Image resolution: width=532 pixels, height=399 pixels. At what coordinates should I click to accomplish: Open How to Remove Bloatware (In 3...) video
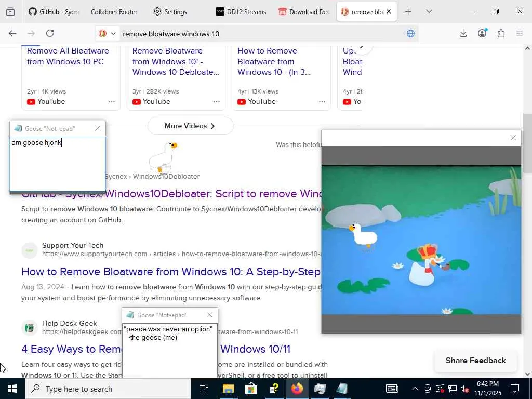coord(274,61)
